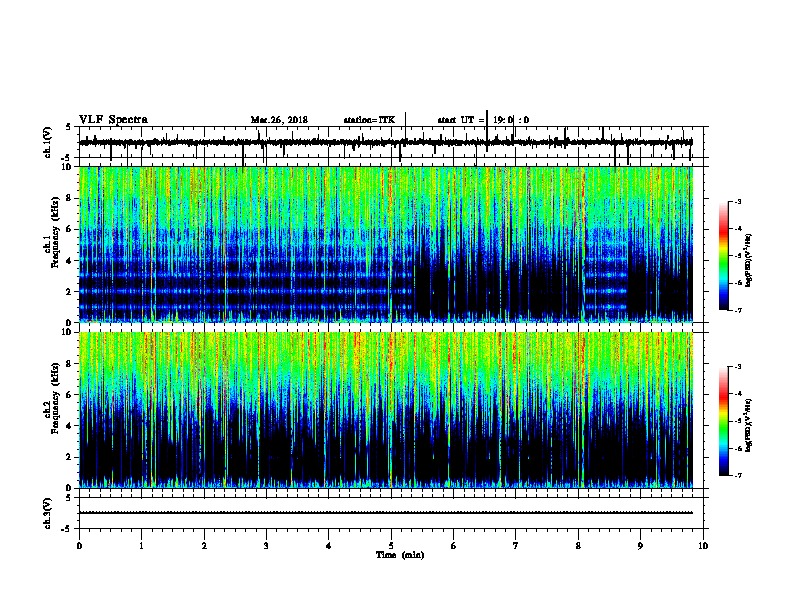Click the ch.1 voltage waveform trace panel

(x=390, y=142)
